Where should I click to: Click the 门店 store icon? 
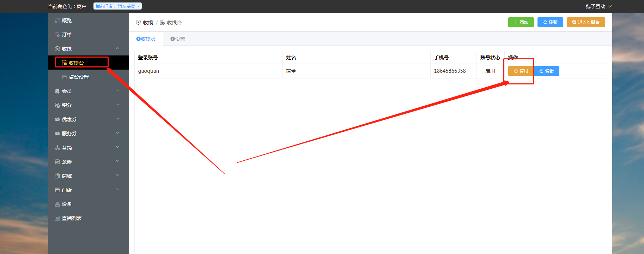pos(57,190)
